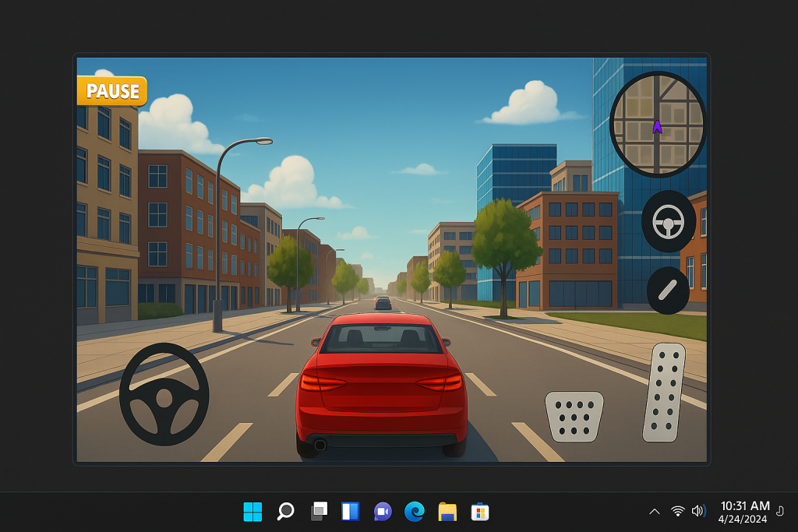Image resolution: width=798 pixels, height=532 pixels.
Task: Open the Windows Start menu
Action: pos(252,512)
